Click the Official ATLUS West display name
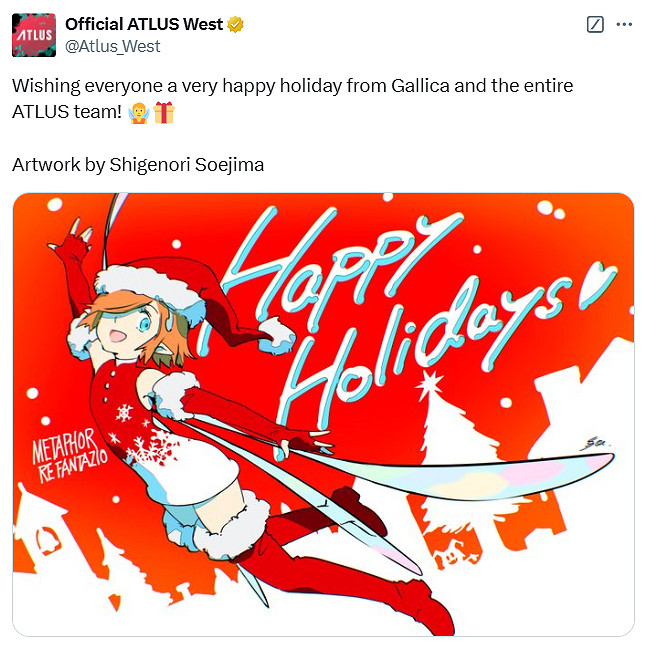Viewport: 652px width, 648px height. click(144, 25)
